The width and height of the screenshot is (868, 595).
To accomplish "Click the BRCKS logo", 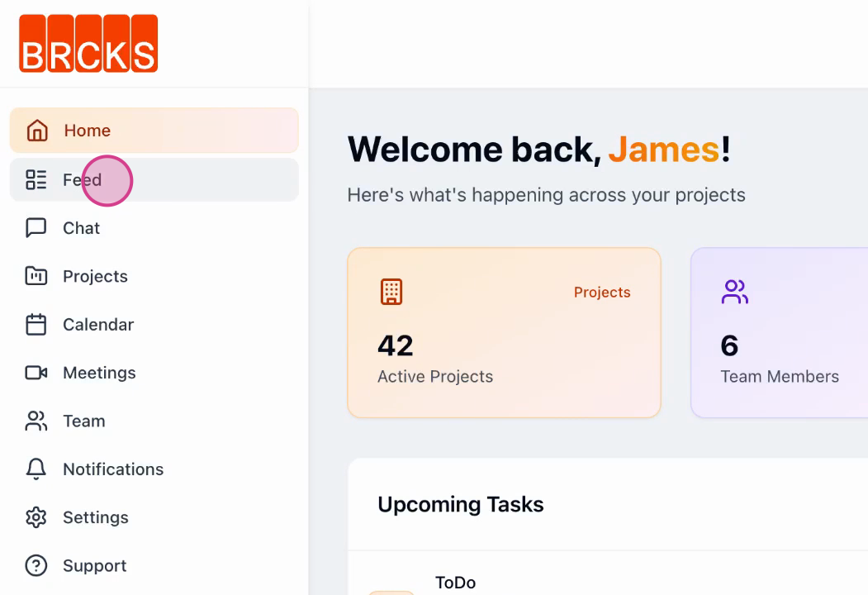I will (x=88, y=43).
